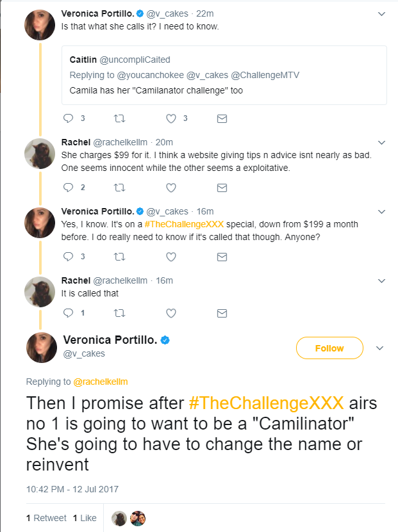Image resolution: width=398 pixels, height=532 pixels.
Task: Follow Veronica Portillo
Action: (x=329, y=348)
